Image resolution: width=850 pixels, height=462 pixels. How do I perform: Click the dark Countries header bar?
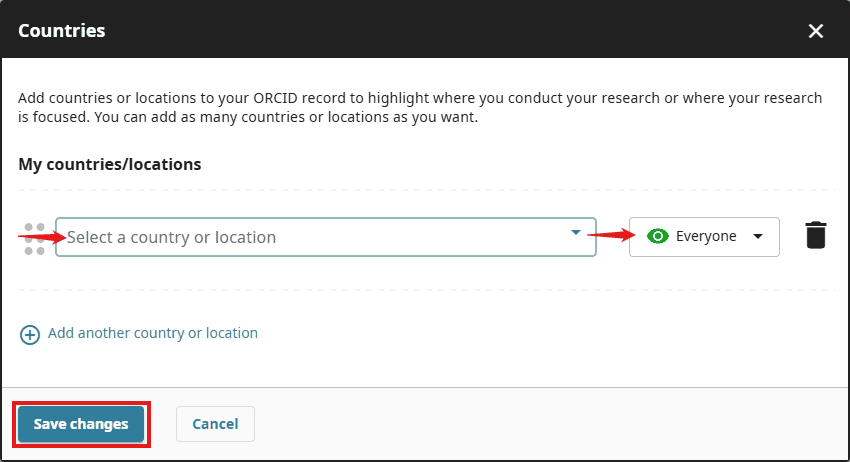(x=450, y=31)
